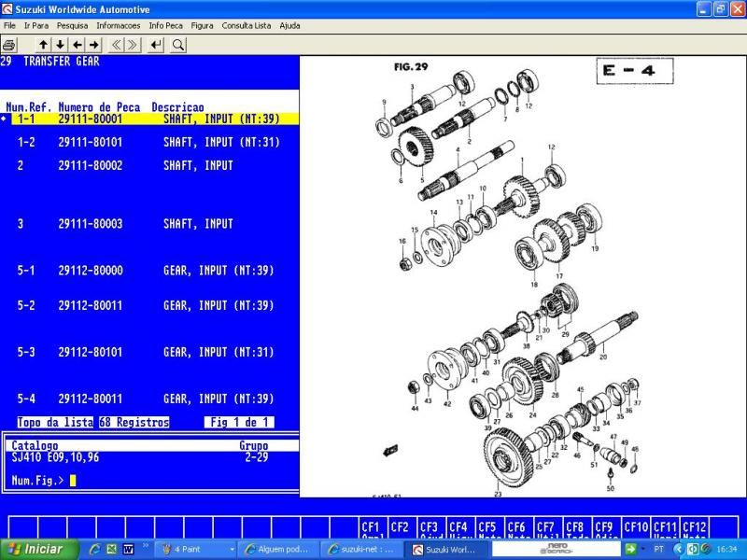The height and width of the screenshot is (560, 747).
Task: Click the '29 TRANSFER GEAR' heading
Action: pos(50,62)
